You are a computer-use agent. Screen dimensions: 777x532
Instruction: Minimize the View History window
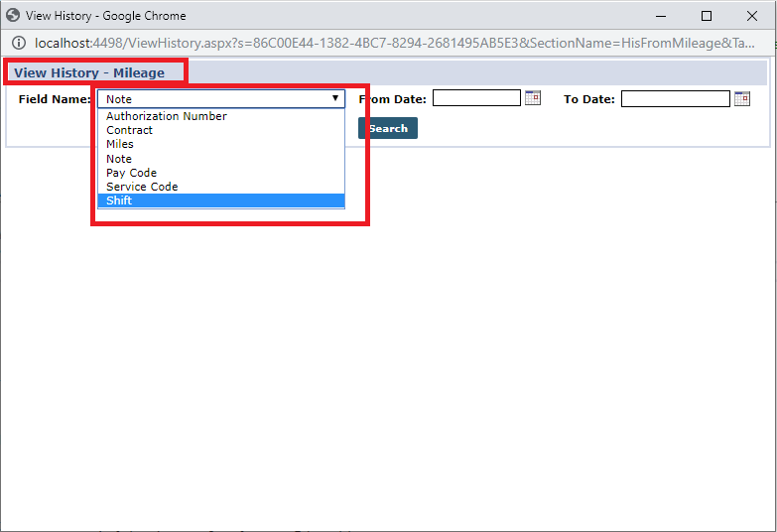[x=661, y=16]
